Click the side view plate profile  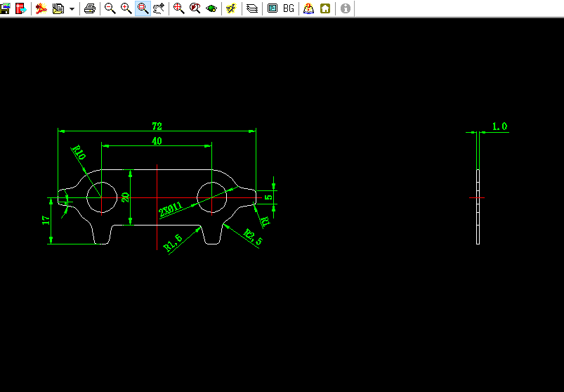pyautogui.click(x=478, y=207)
